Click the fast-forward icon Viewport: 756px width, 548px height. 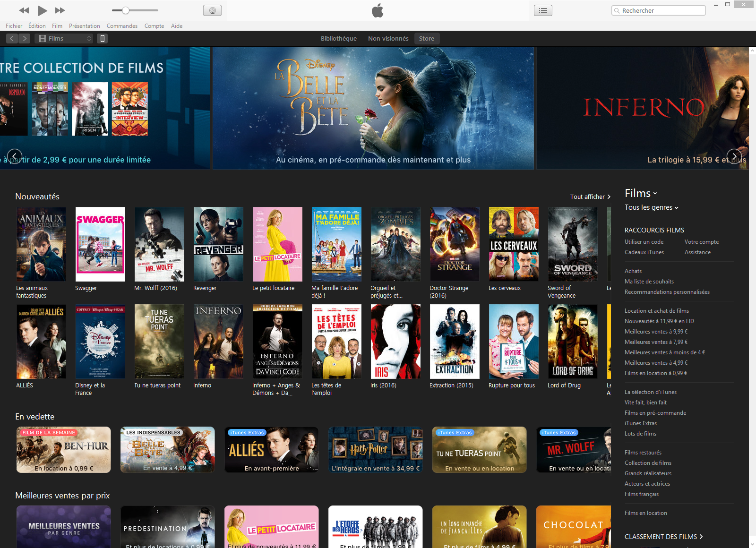[60, 10]
